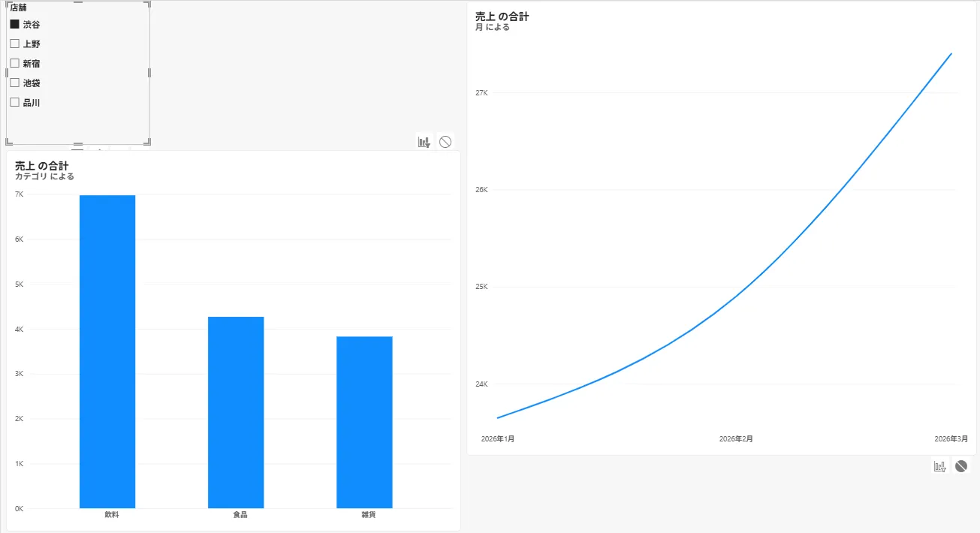Set the category bar chart interaction to none

445,142
